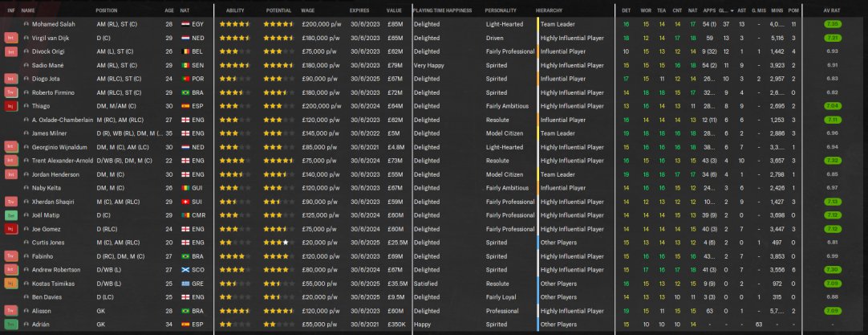Screen dimensions: 868x335
Task: Click Mané's 'Very Happy' playing time cell
Action: (429, 65)
